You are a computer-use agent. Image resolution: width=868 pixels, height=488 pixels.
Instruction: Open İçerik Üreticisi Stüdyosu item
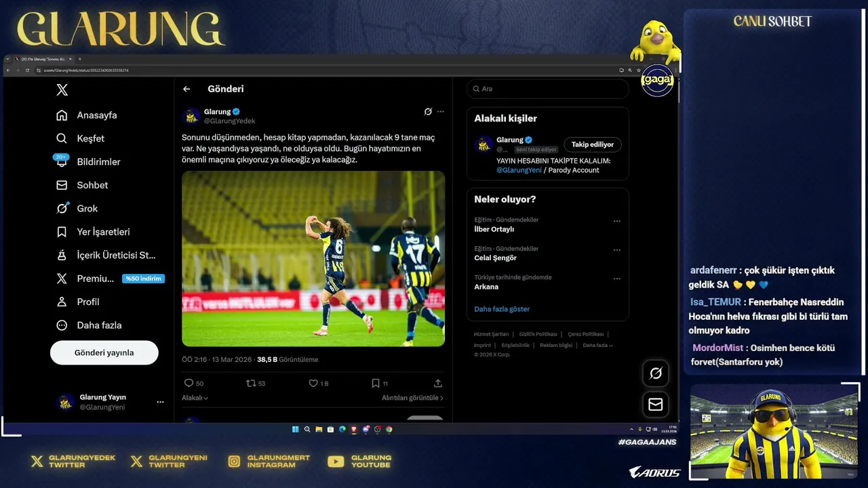[106, 256]
